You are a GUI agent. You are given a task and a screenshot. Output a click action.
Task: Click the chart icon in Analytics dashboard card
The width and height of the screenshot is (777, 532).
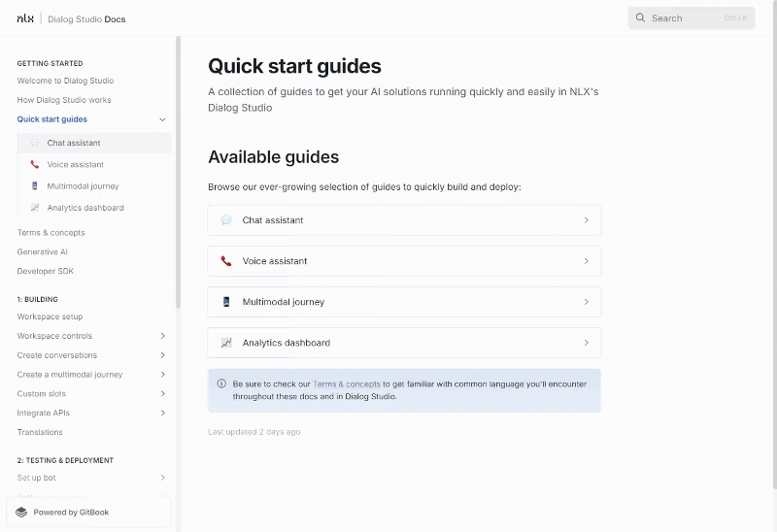pos(226,343)
